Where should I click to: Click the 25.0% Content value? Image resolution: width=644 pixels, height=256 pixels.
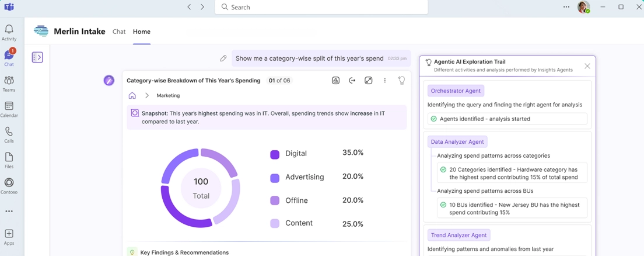(353, 224)
